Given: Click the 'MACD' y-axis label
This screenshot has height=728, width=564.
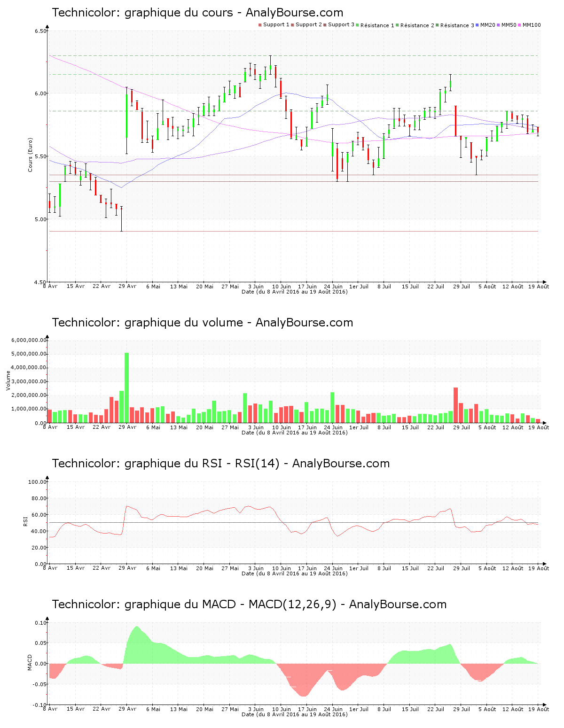Looking at the screenshot, I should click(30, 662).
